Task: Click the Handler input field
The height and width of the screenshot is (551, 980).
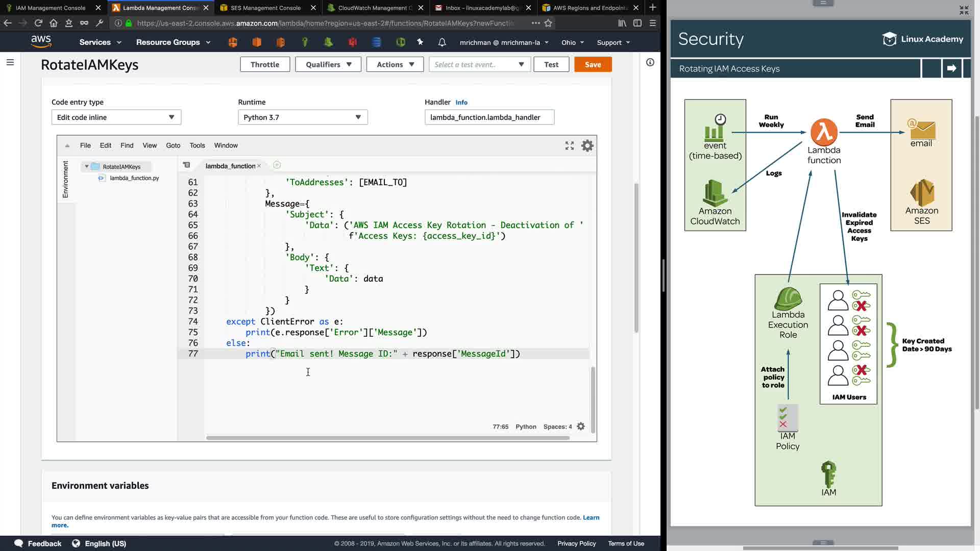Action: tap(489, 117)
